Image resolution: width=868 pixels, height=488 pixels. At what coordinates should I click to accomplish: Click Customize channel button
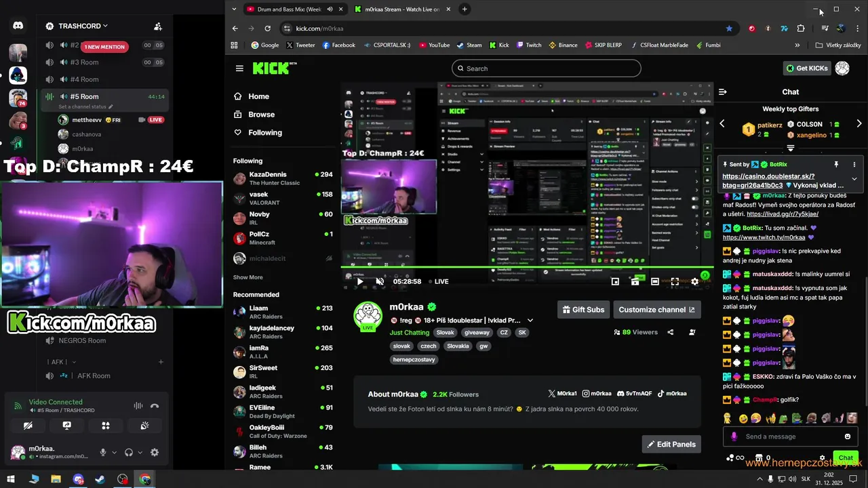pyautogui.click(x=656, y=310)
